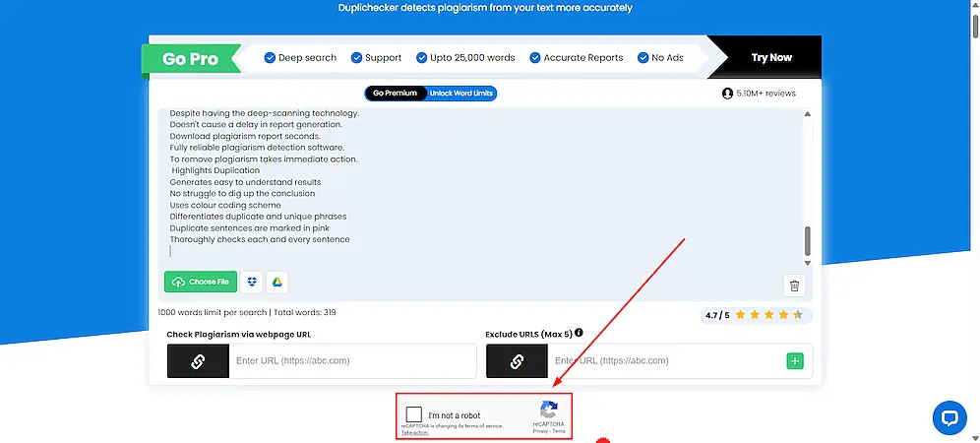Click the Accurate Reports label

(583, 57)
